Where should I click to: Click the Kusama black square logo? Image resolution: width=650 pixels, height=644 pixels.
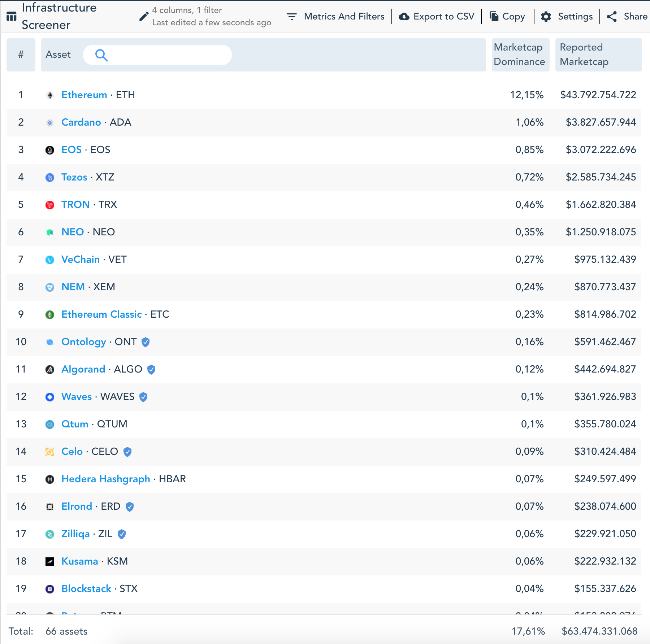[50, 561]
